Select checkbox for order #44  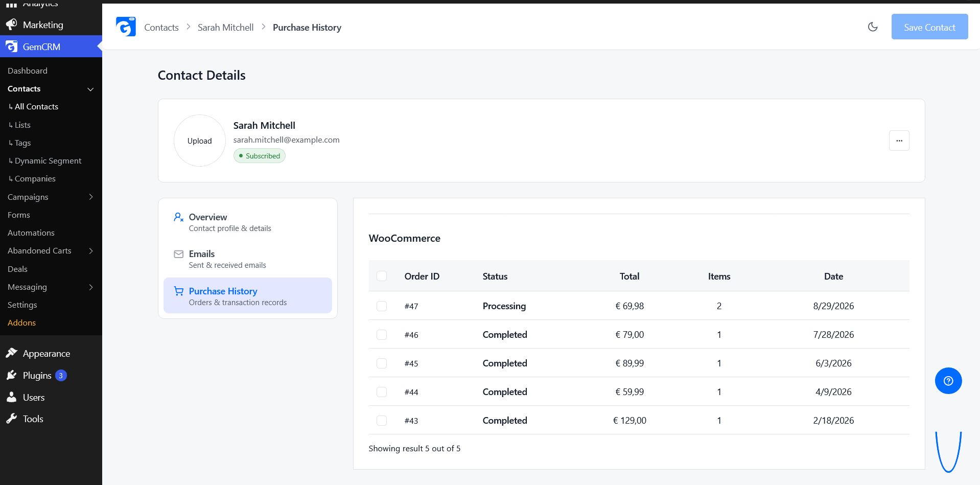382,391
